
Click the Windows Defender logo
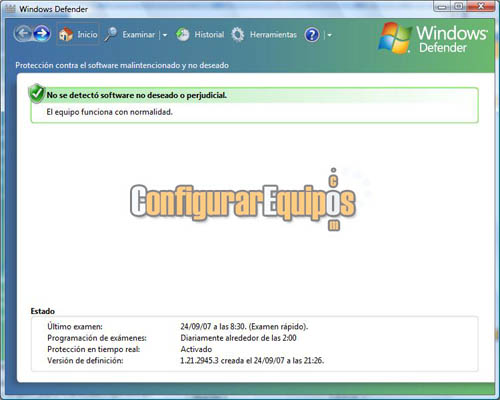[433, 38]
